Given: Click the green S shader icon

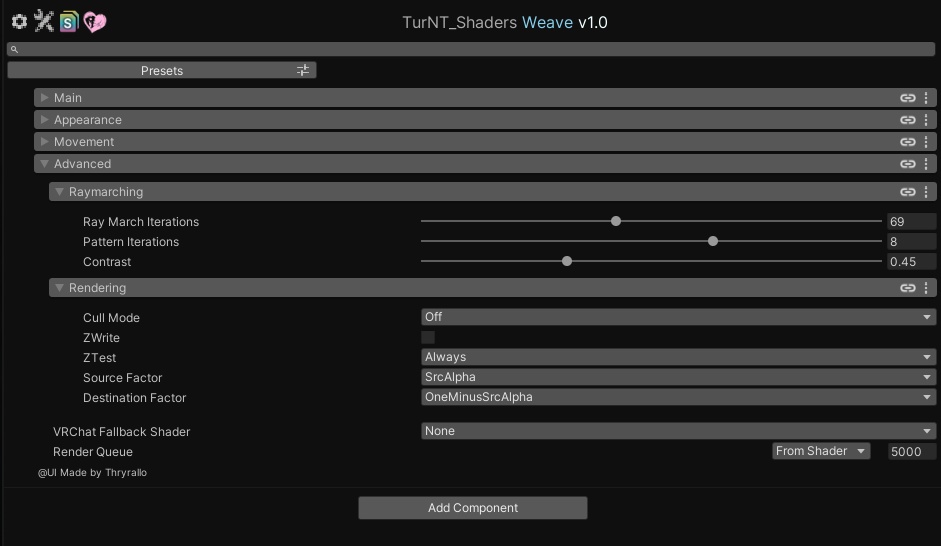Looking at the screenshot, I should (69, 22).
